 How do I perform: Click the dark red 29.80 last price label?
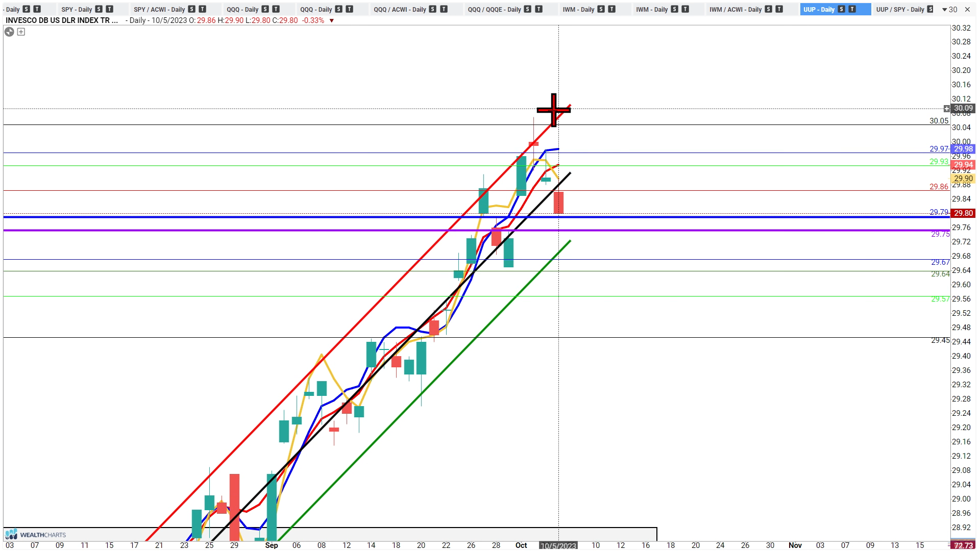963,213
